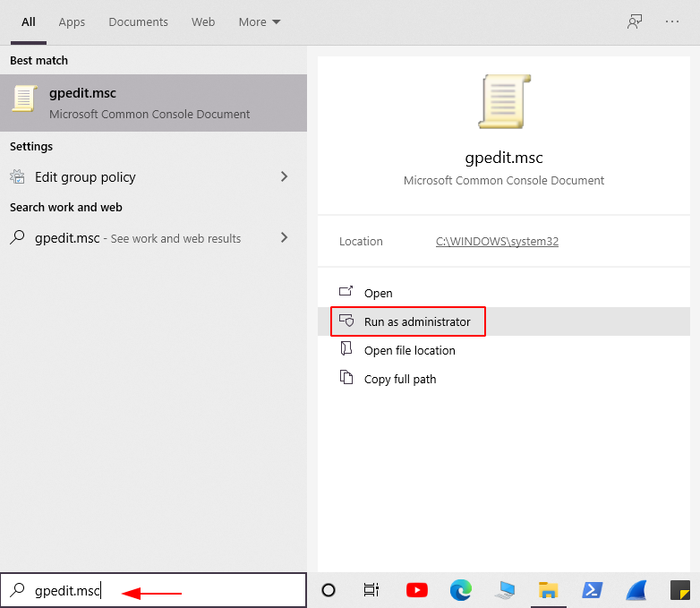Click the magnifier icon beside web result

pyautogui.click(x=17, y=237)
